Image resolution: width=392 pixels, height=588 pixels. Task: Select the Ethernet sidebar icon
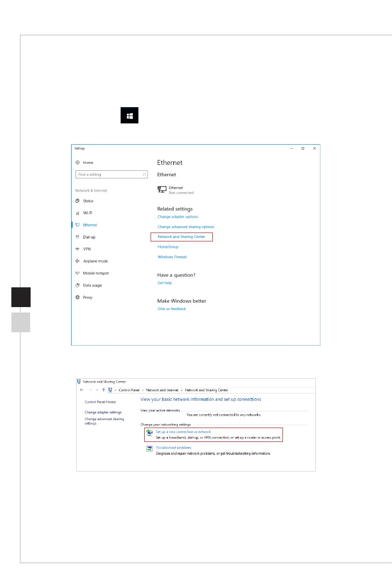coord(78,225)
